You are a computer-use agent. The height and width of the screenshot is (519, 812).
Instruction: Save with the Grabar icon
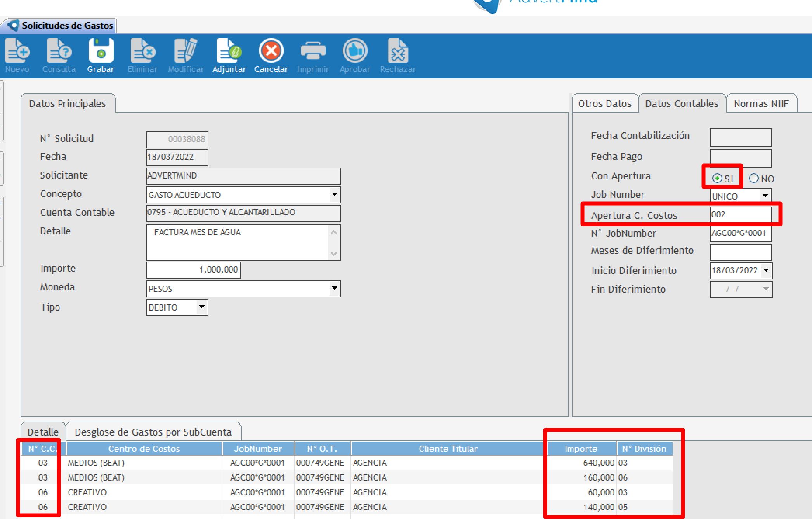101,51
